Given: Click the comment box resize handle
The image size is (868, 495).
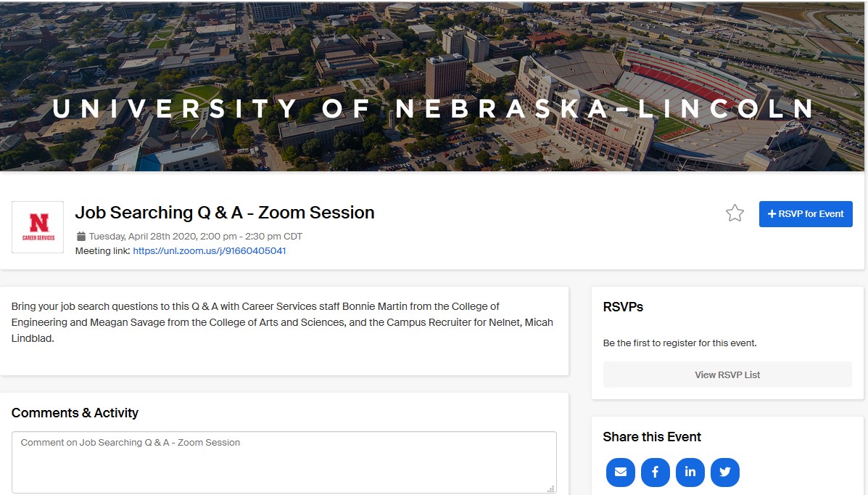Looking at the screenshot, I should (x=551, y=488).
